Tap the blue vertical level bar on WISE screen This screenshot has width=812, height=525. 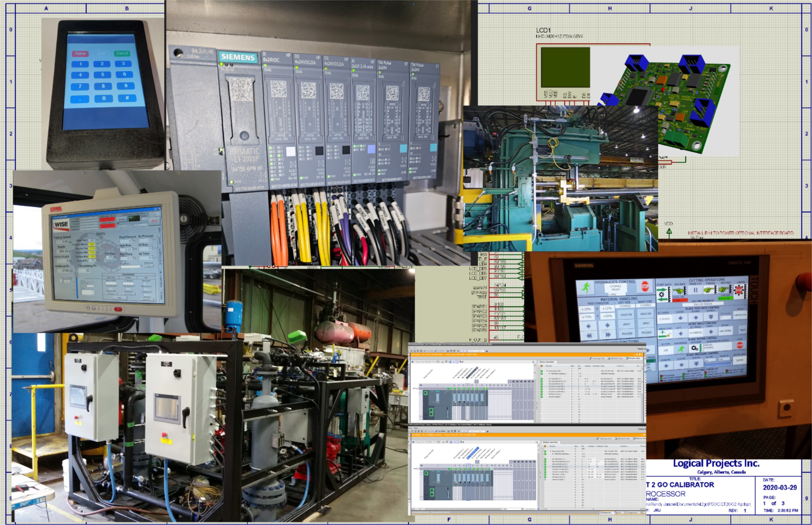(77, 288)
